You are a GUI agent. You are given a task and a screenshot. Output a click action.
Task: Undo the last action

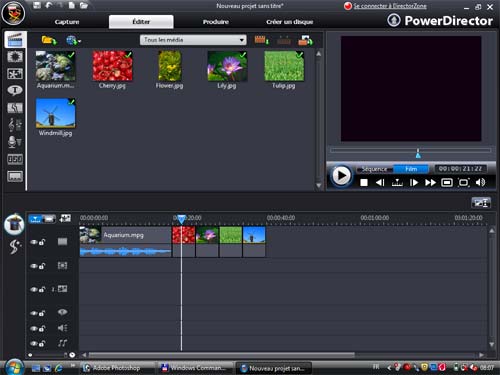[x=49, y=5]
